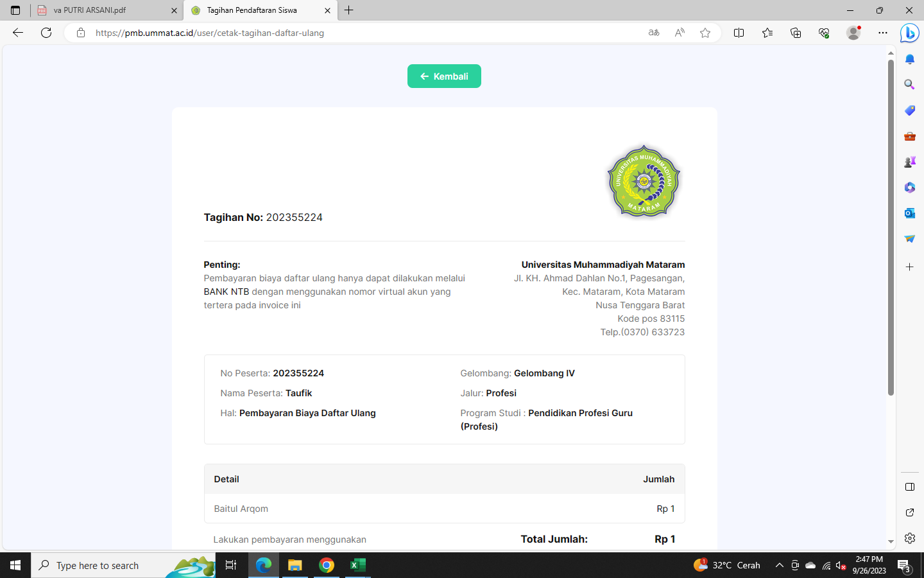
Task: Open the tab actions menu icon
Action: [x=15, y=10]
